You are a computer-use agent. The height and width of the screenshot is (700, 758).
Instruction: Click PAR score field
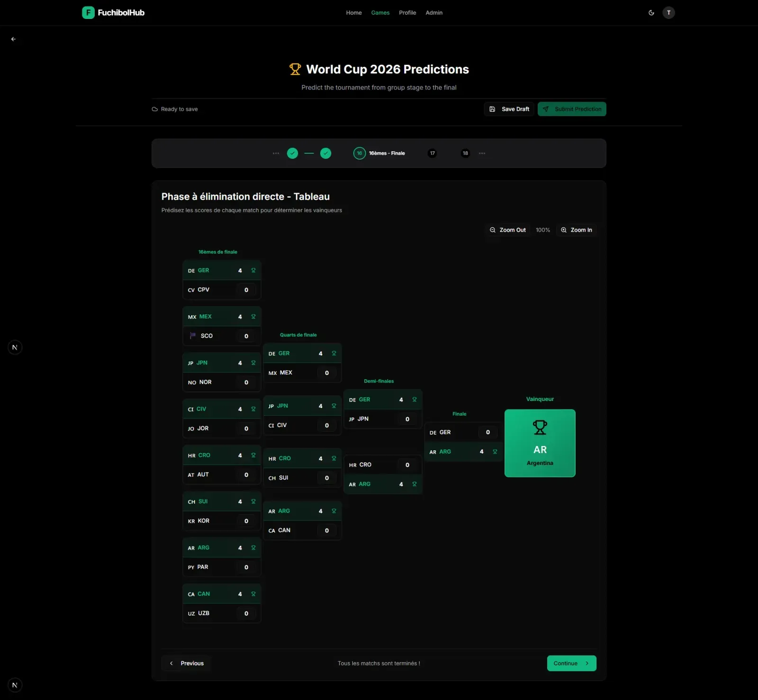click(x=246, y=567)
